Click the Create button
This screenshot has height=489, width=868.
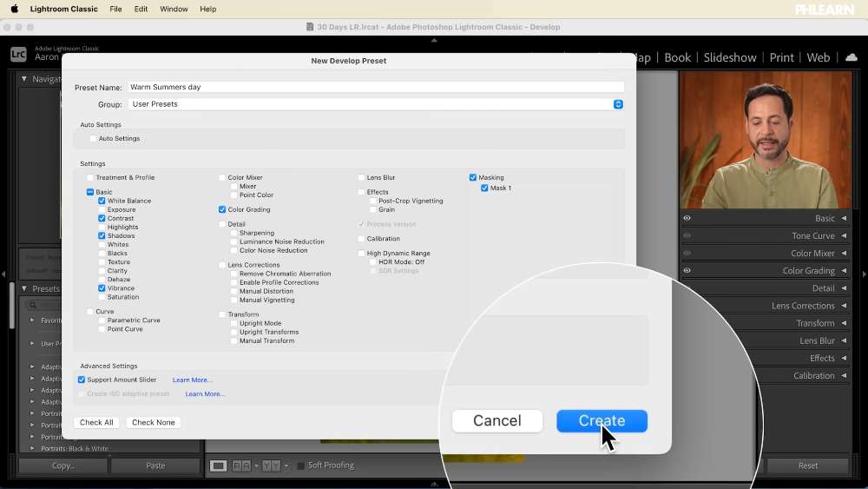(x=602, y=421)
